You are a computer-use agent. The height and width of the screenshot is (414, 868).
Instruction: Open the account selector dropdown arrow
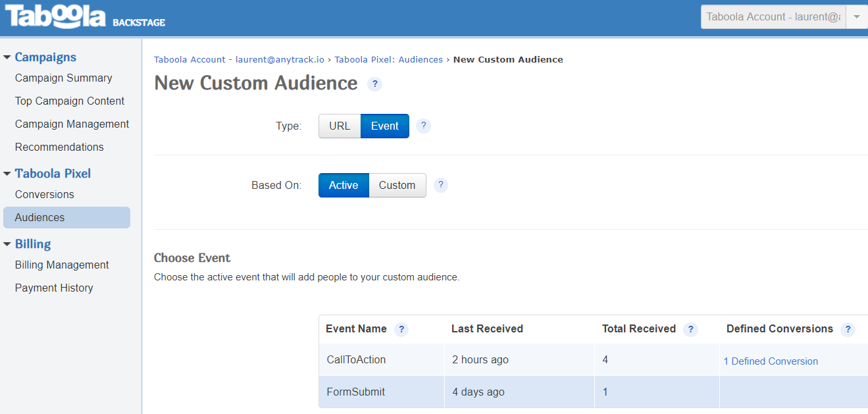(857, 17)
